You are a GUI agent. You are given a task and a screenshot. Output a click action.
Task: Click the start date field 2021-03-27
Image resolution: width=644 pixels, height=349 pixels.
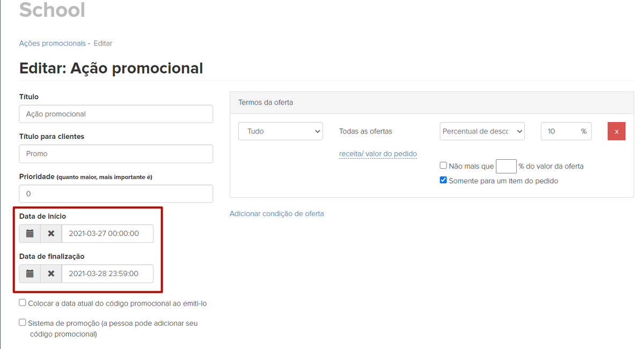point(107,234)
